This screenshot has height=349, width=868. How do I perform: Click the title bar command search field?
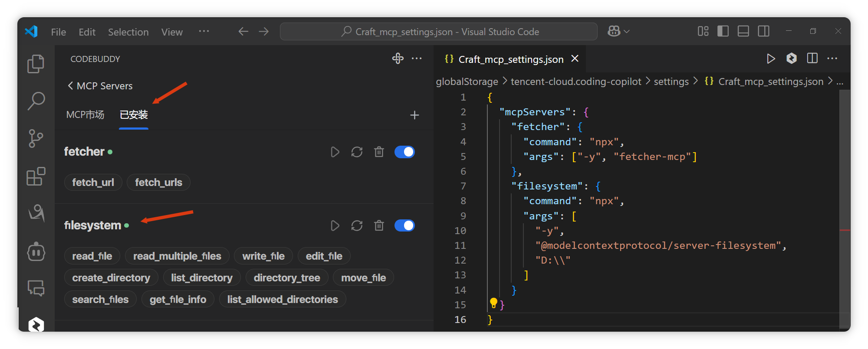point(438,32)
